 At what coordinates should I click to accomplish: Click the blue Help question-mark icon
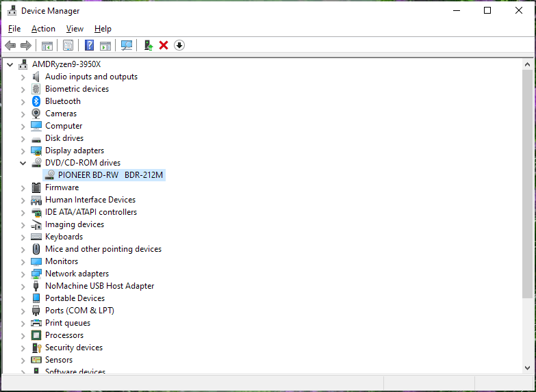(x=89, y=45)
